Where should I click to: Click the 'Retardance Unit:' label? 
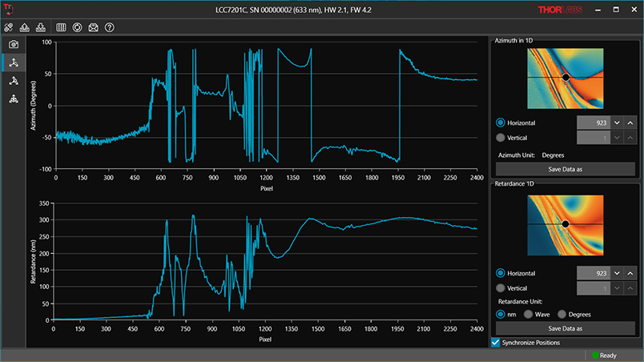(x=521, y=301)
